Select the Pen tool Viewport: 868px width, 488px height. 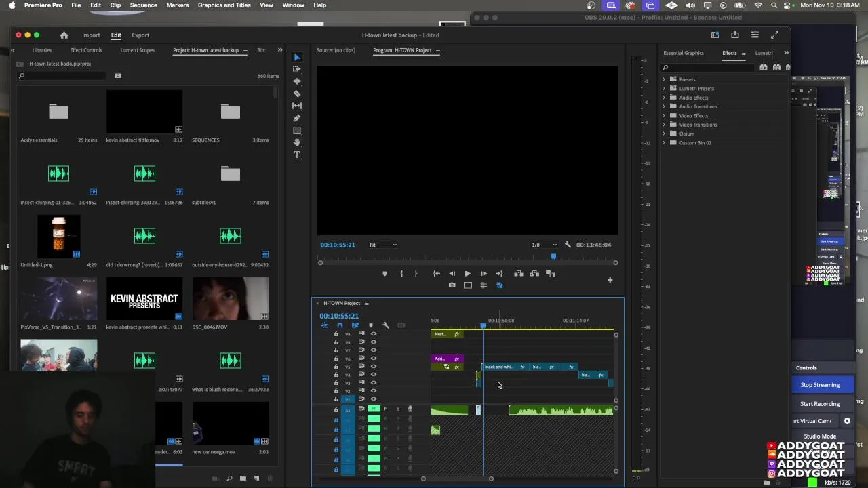point(297,118)
